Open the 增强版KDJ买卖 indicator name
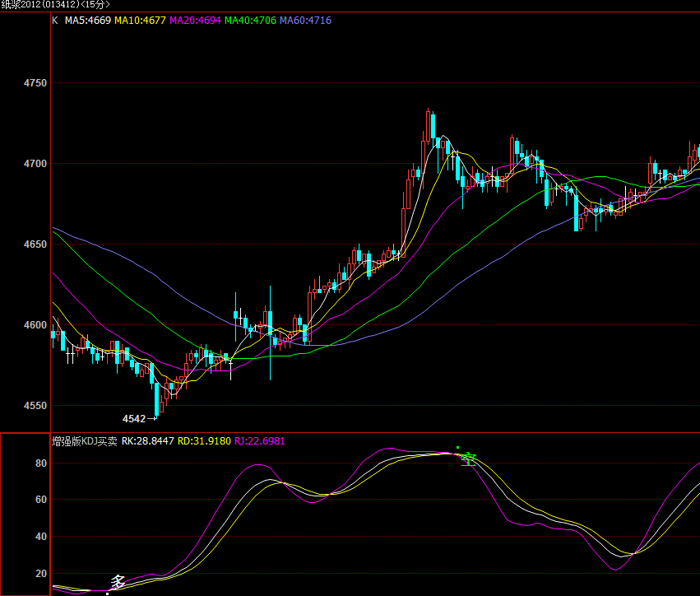 (85, 441)
